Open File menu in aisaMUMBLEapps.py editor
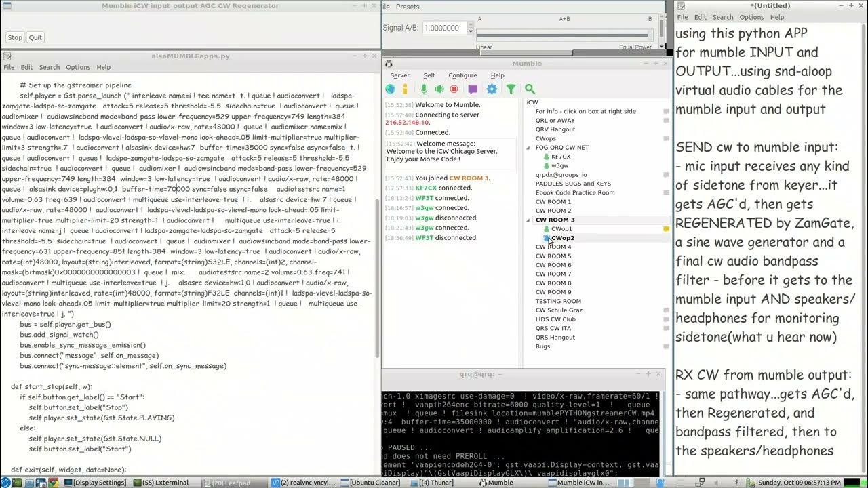 [9, 67]
